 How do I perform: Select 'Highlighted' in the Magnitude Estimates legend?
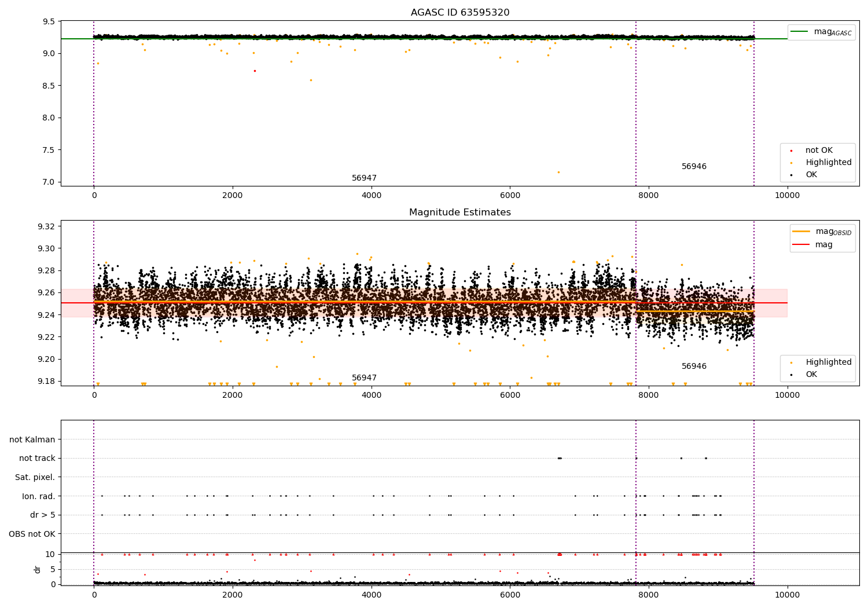[829, 362]
